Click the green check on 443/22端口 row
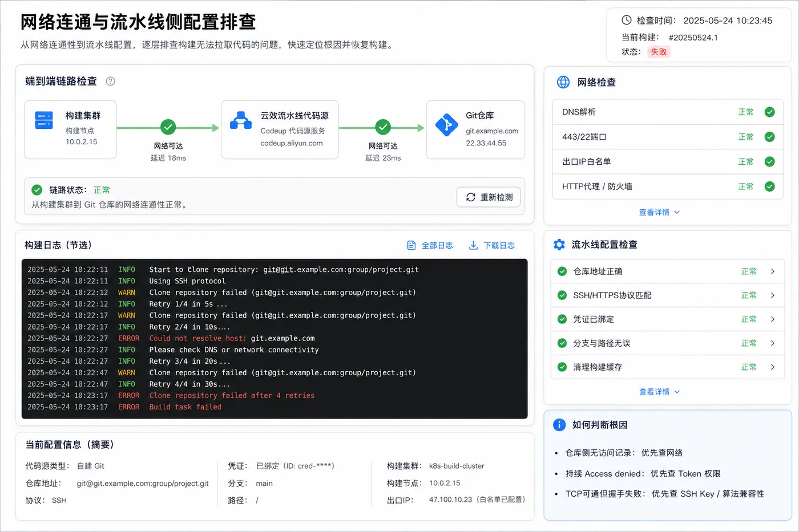The height and width of the screenshot is (532, 799). pyautogui.click(x=769, y=137)
